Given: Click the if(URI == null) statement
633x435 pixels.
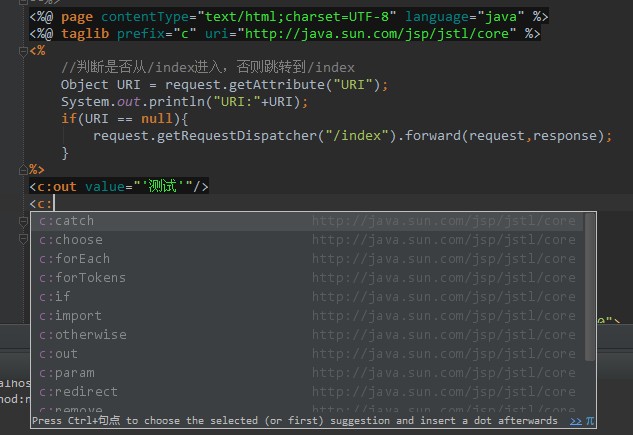Looking at the screenshot, I should pos(124,119).
